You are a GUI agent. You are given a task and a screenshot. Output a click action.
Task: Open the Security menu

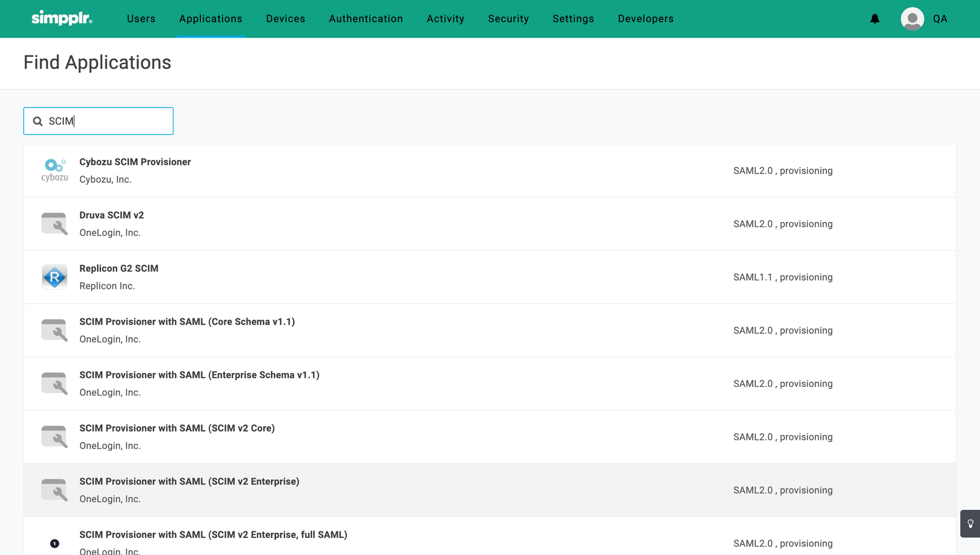(508, 19)
